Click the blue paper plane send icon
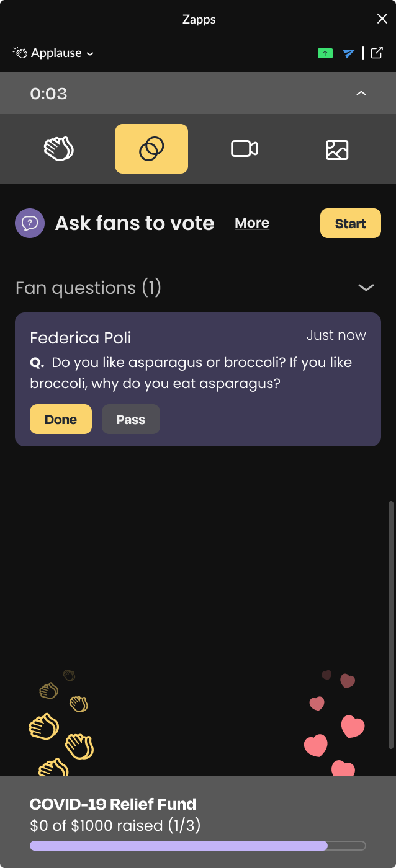Viewport: 396px width, 868px height. 349,53
